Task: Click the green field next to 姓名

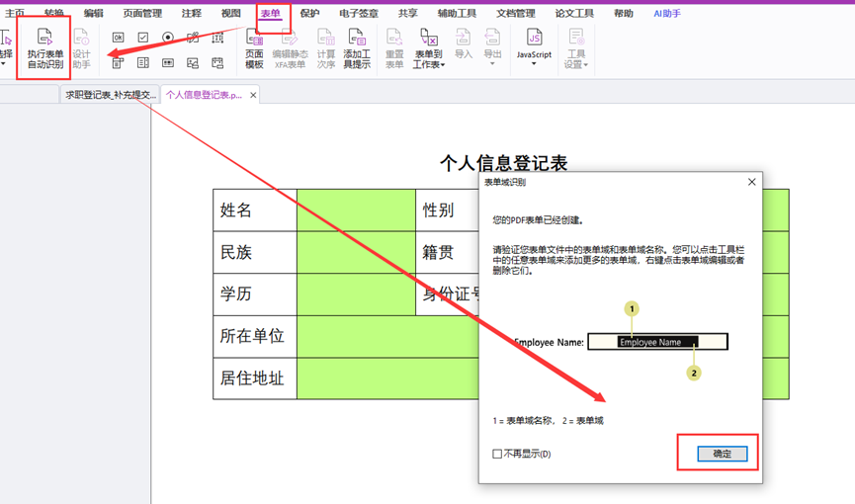Action: coord(355,210)
